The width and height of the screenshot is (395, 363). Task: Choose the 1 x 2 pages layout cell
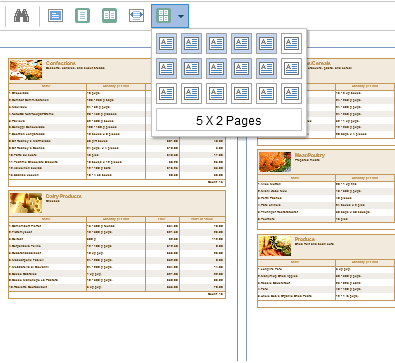[166, 68]
